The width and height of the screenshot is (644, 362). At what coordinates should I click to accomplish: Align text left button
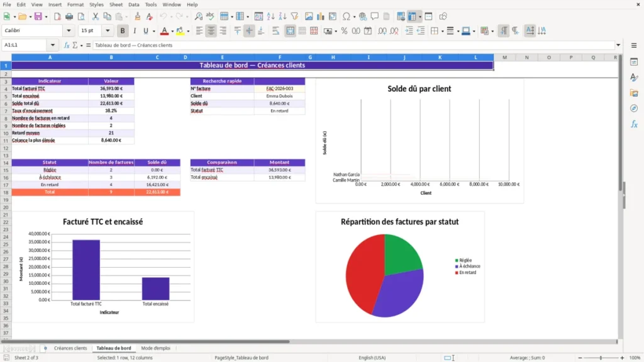coord(199,31)
